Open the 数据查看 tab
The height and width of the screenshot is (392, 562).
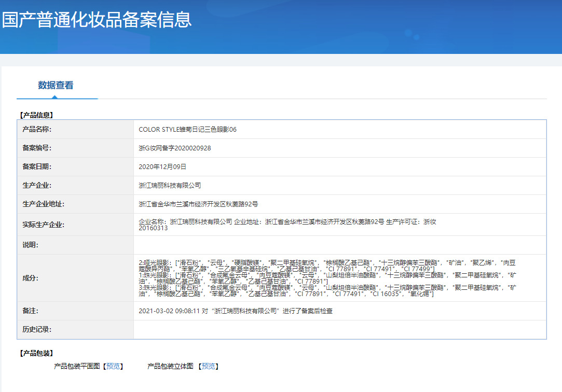click(56, 85)
